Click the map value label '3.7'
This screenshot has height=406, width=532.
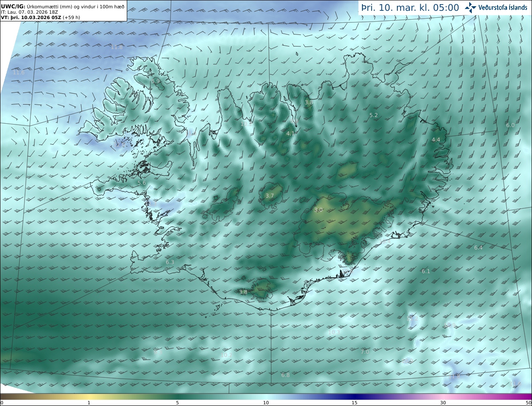[270, 196]
